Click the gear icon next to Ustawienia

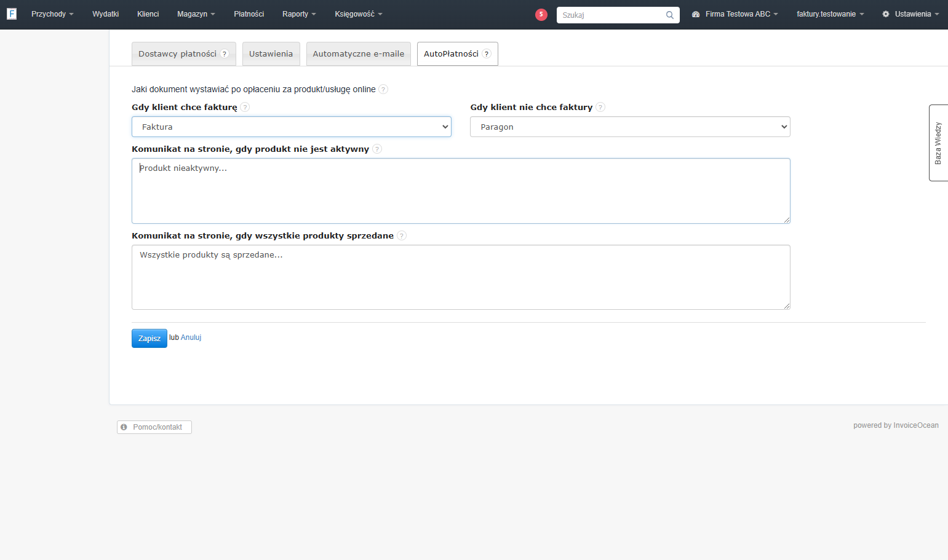tap(886, 14)
